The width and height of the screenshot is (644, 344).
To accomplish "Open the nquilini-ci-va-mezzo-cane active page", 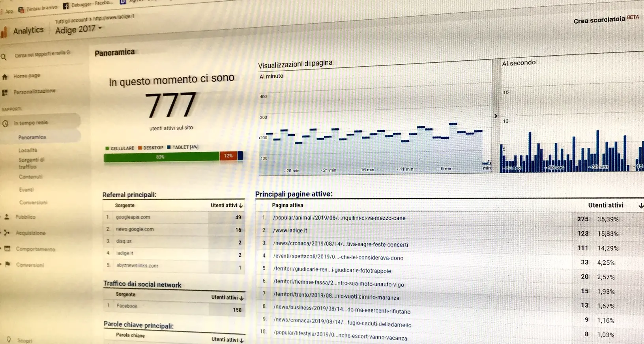I will click(x=339, y=218).
